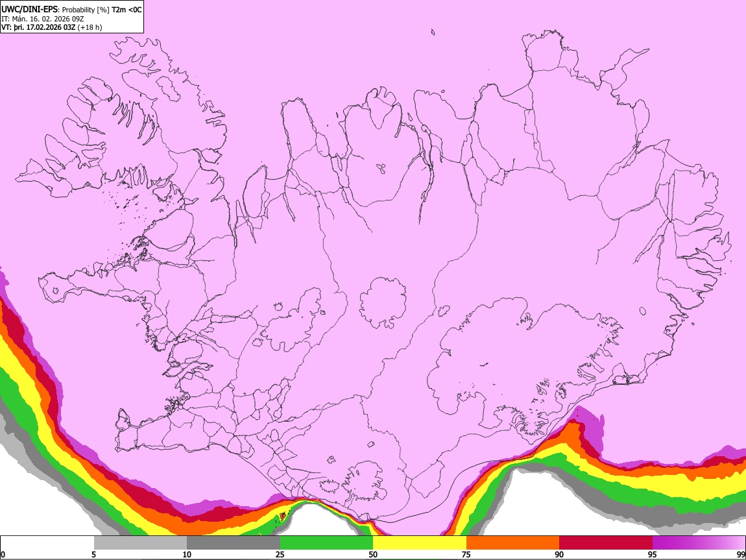Click the orange 75-90 legend swatch
This screenshot has width=746, height=560.
(512, 542)
